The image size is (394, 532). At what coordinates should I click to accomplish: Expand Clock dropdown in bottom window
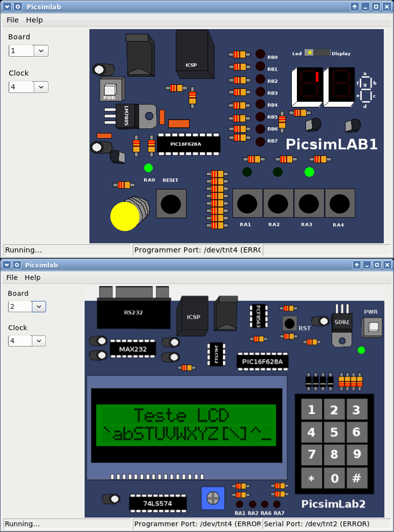click(39, 341)
